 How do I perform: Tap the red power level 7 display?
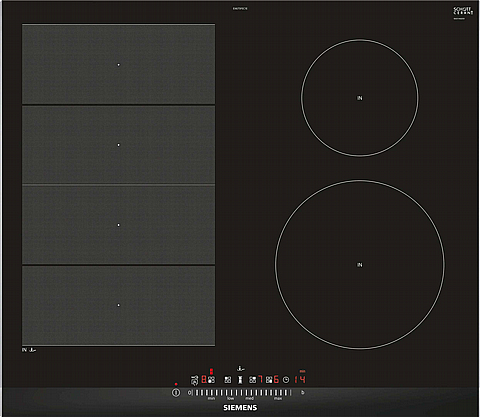coord(260,379)
